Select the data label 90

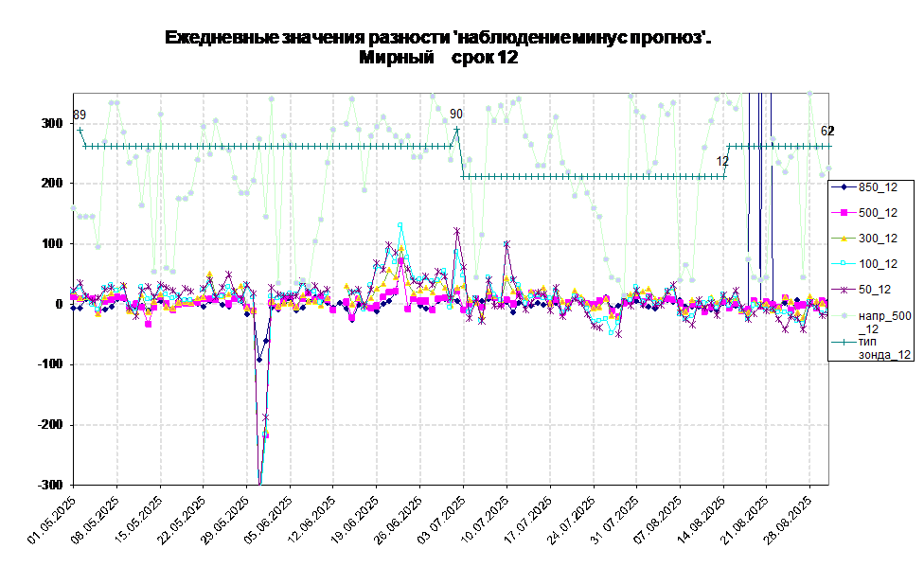point(456,114)
